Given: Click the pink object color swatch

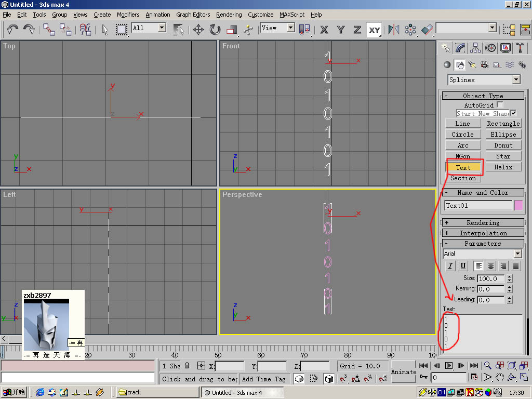Looking at the screenshot, I should 518,205.
